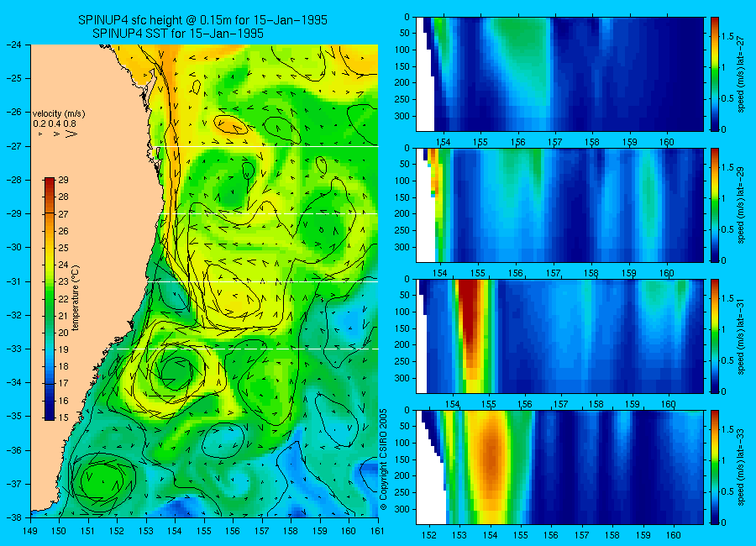This screenshot has height=546, width=756.
Task: Click the '© Copyright CSIRO 2005' text
Action: click(383, 460)
